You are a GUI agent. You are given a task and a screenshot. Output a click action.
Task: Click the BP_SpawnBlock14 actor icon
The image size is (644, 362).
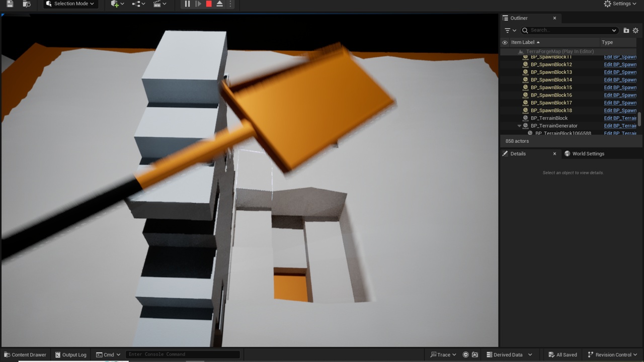(x=526, y=79)
